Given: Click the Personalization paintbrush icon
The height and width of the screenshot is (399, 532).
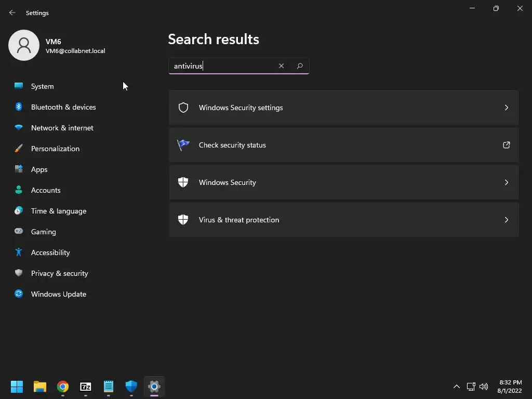Looking at the screenshot, I should 19,148.
